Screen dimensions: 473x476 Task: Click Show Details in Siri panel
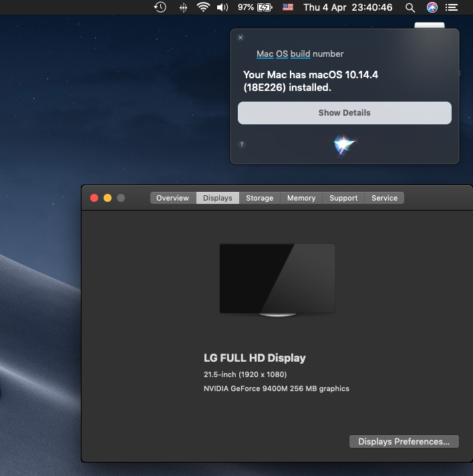344,112
